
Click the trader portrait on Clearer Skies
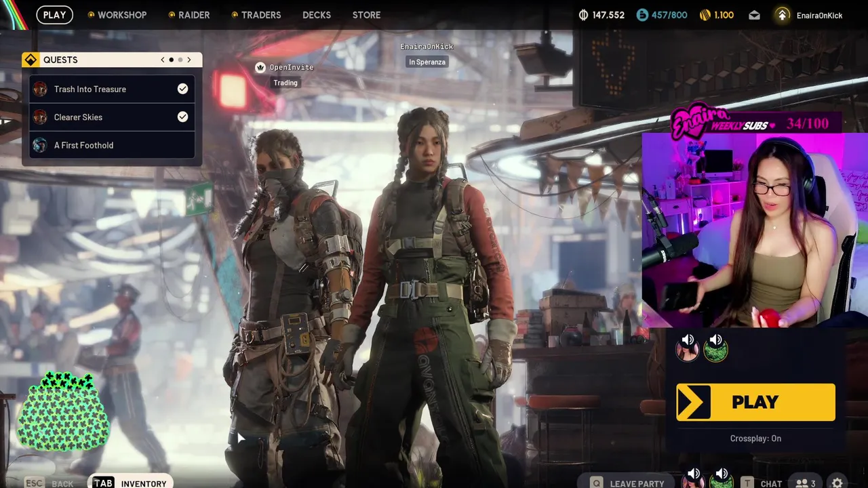[x=40, y=117]
